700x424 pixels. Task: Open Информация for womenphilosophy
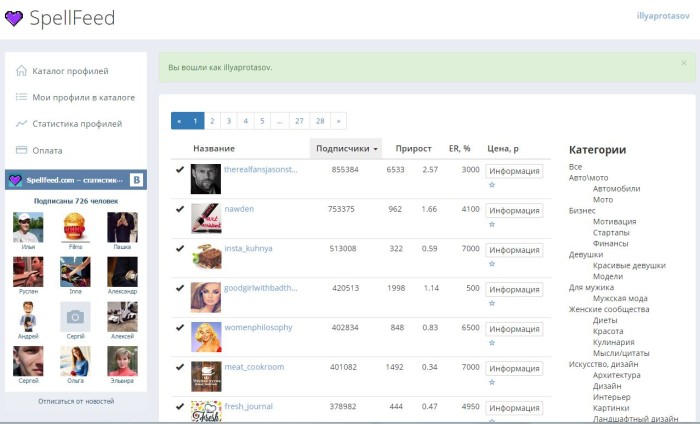(514, 329)
